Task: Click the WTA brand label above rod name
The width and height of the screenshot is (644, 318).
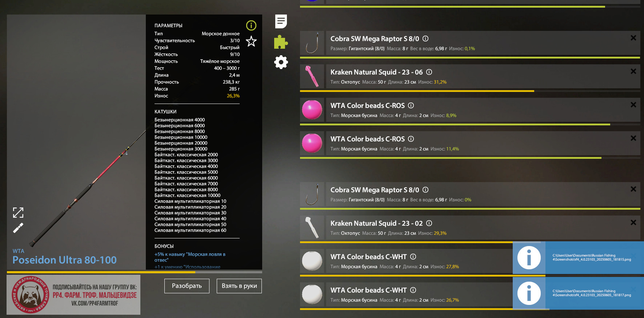Action: [18, 251]
